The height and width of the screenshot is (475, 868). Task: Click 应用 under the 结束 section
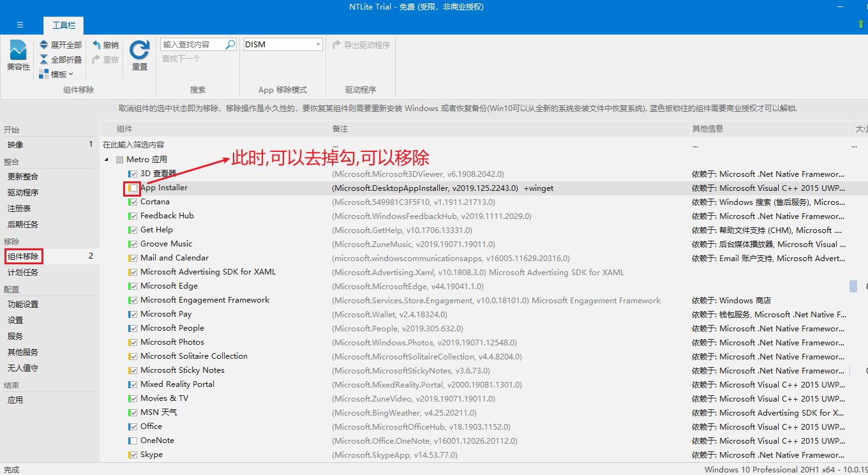[x=15, y=400]
